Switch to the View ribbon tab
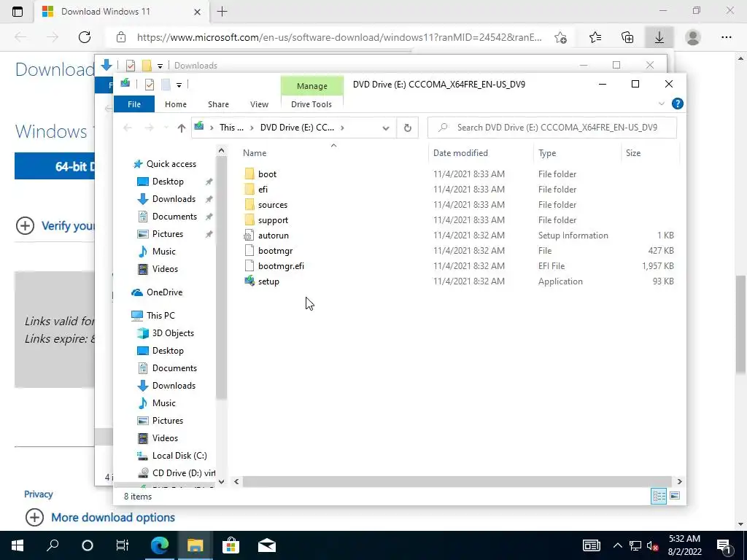The height and width of the screenshot is (560, 747). 259,104
